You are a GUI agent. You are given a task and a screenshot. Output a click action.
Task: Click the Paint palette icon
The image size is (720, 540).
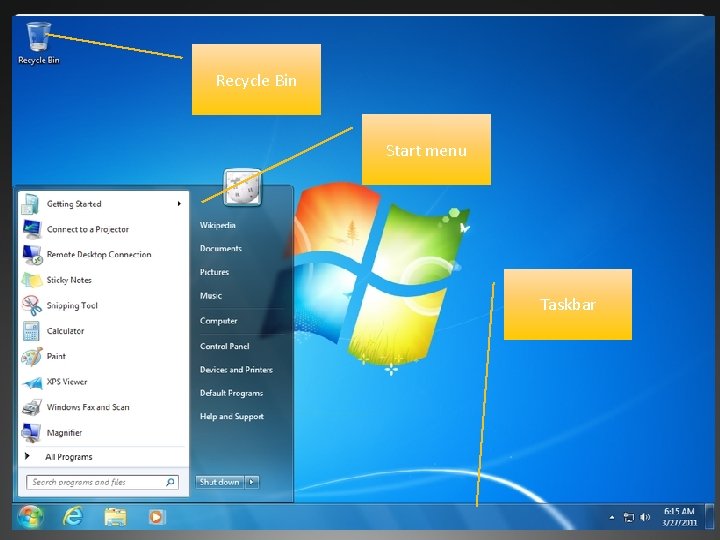point(32,357)
